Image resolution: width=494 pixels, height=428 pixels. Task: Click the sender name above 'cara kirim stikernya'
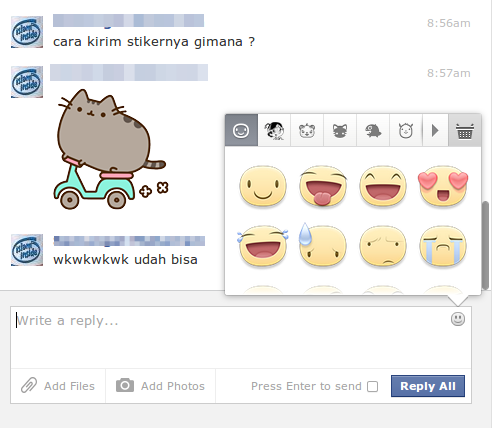[128, 20]
